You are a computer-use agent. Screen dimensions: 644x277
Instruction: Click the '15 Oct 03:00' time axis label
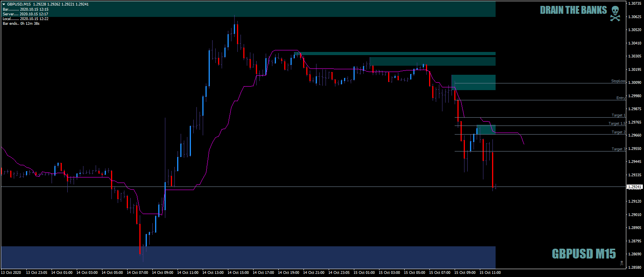tap(389, 272)
